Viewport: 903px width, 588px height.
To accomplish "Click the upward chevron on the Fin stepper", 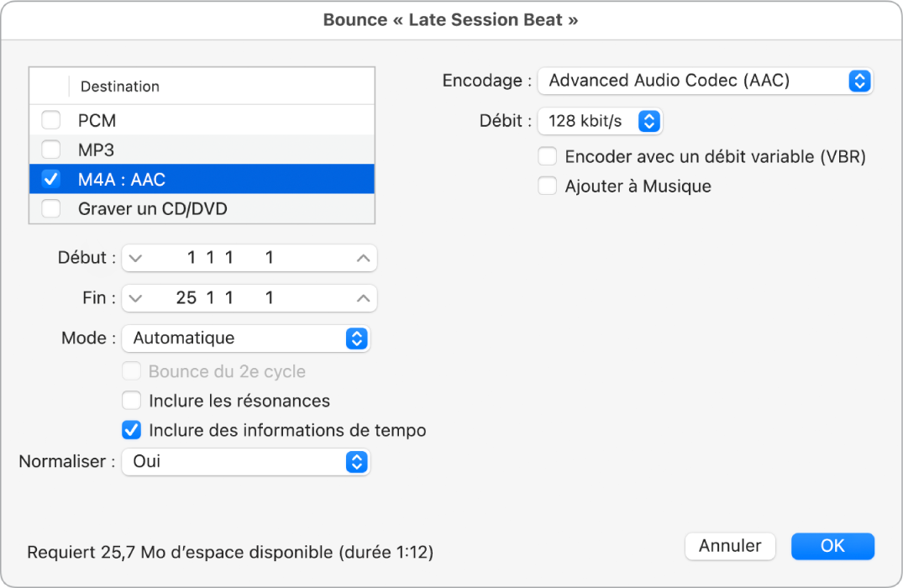I will 361,298.
